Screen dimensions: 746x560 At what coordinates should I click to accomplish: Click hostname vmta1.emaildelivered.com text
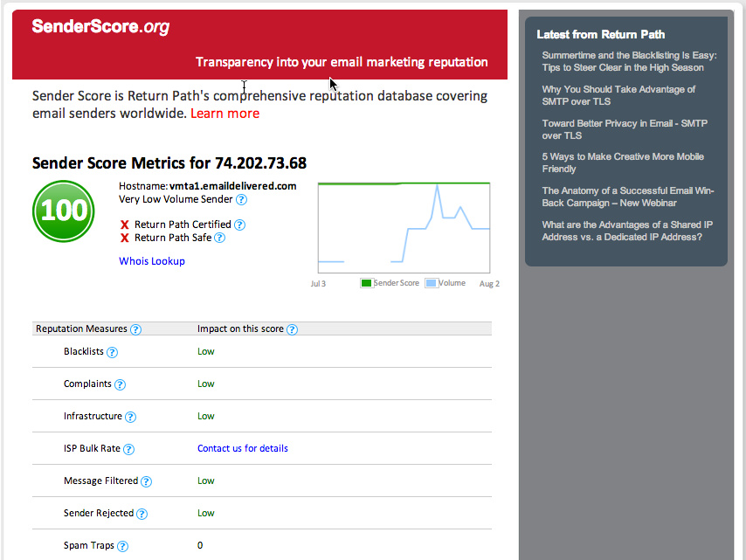coord(232,186)
